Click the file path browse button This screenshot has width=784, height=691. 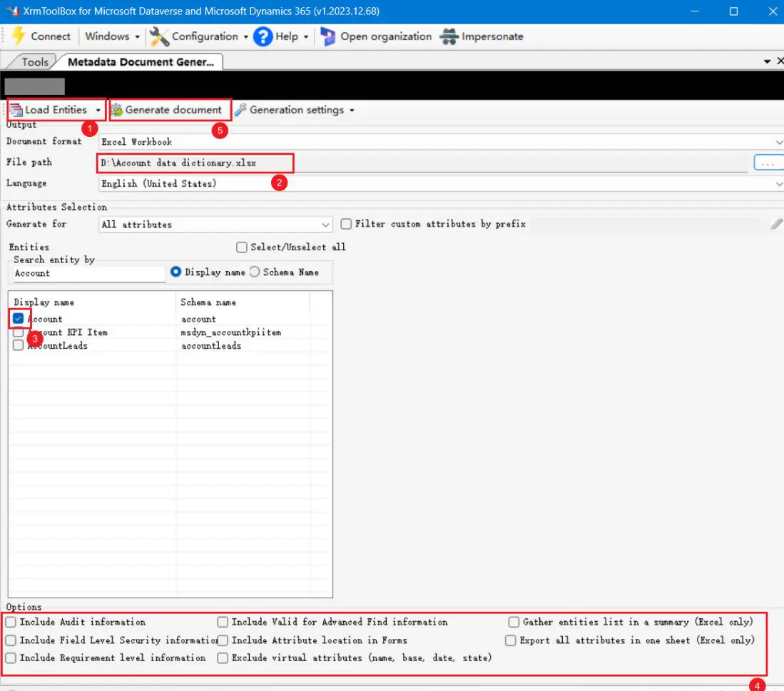click(x=768, y=162)
